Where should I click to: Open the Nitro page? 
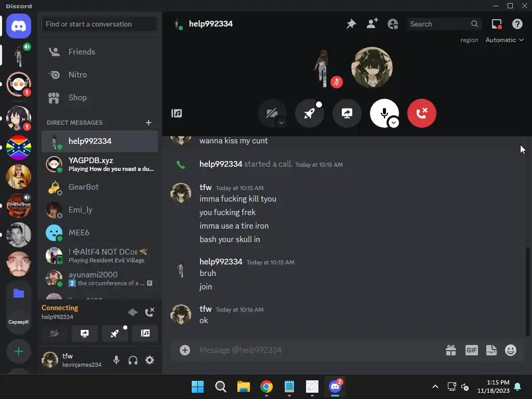[x=100, y=75]
